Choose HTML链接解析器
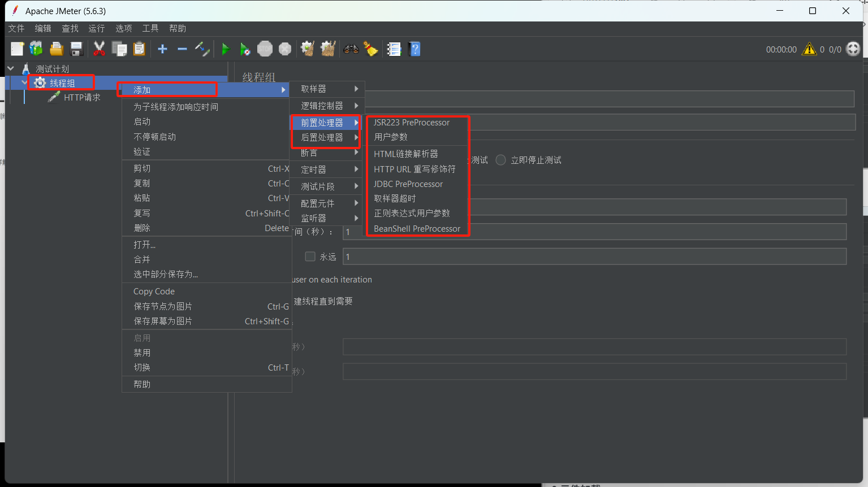 click(418, 154)
